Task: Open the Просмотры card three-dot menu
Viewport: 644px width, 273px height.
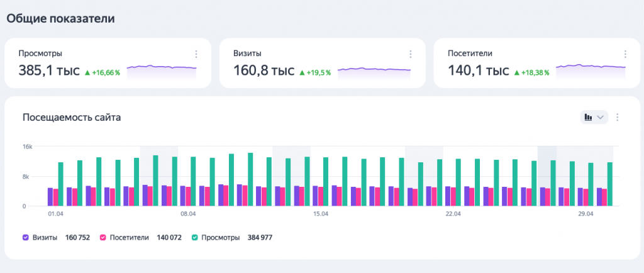Action: tap(196, 53)
